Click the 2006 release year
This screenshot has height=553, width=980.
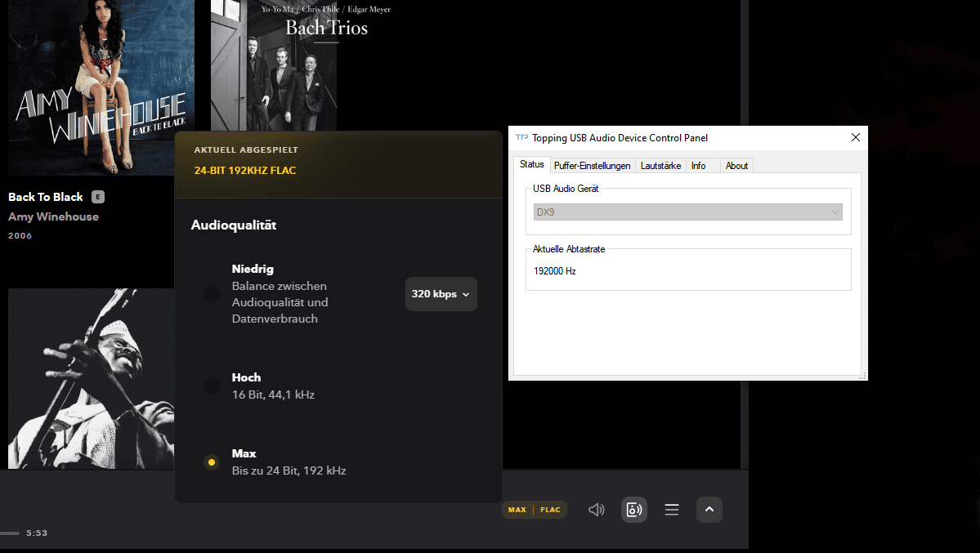pyautogui.click(x=20, y=235)
